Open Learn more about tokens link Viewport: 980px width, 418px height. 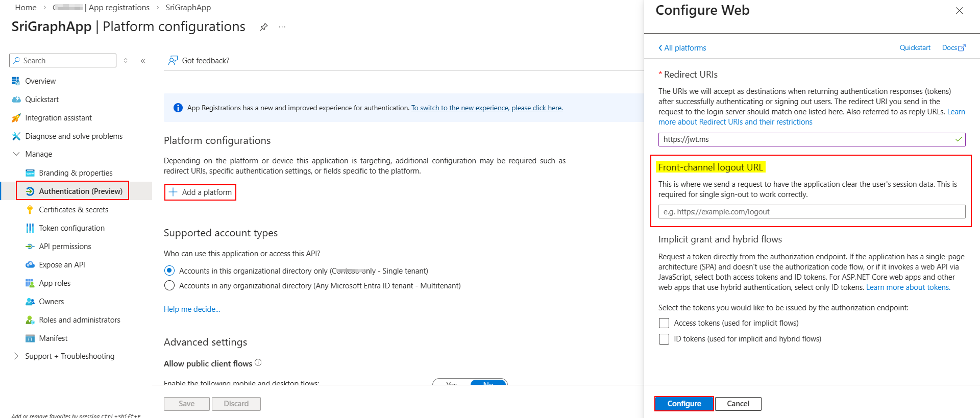pos(908,287)
